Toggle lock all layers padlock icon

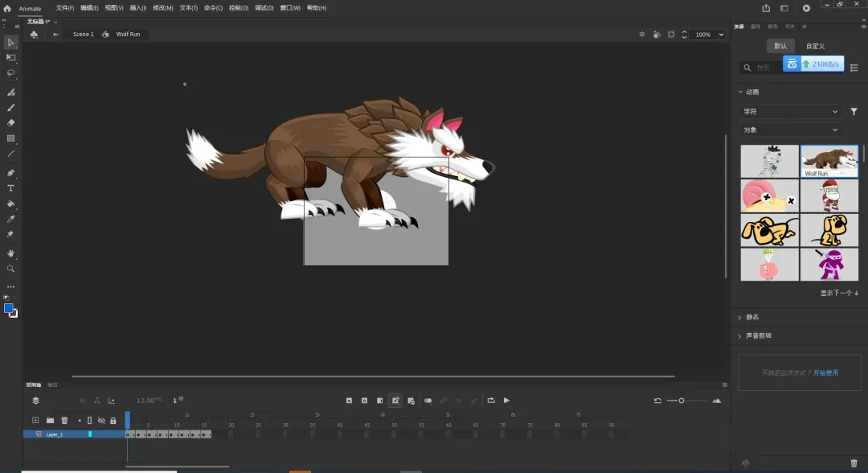(113, 421)
